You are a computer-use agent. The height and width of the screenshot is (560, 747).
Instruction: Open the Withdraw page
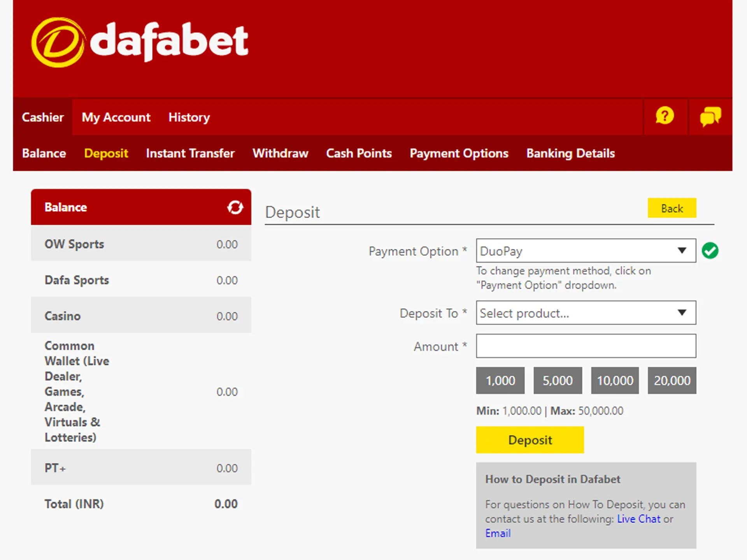[x=280, y=153]
